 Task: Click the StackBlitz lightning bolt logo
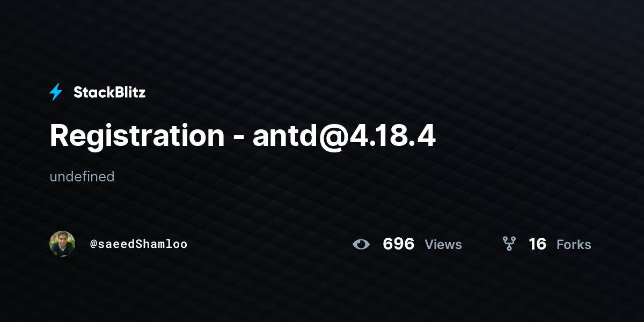click(x=56, y=92)
